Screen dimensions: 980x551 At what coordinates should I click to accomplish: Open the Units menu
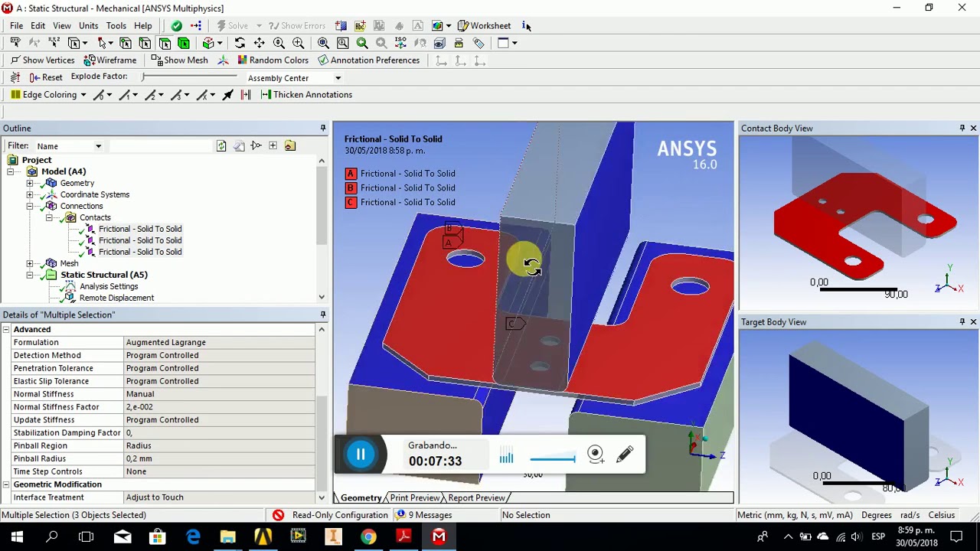tap(88, 25)
